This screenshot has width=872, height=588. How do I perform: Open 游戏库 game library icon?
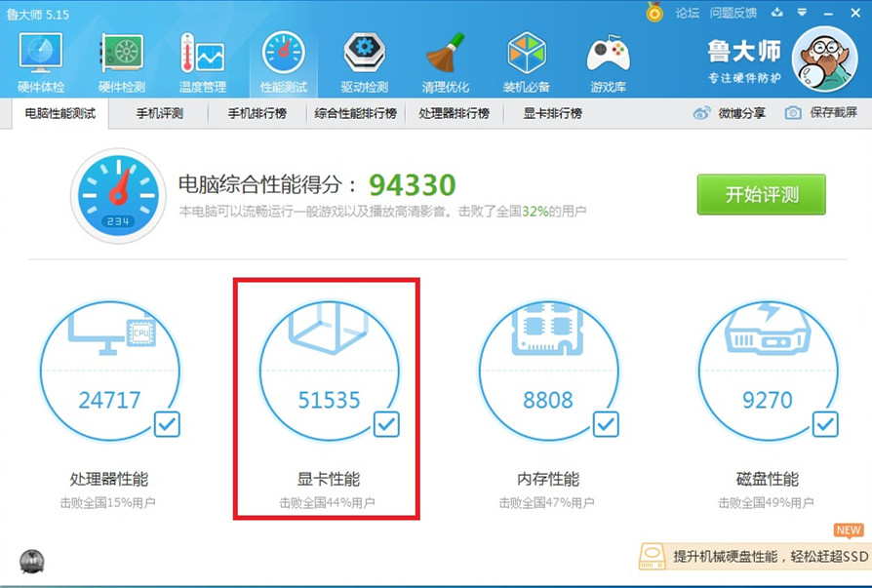click(x=609, y=54)
